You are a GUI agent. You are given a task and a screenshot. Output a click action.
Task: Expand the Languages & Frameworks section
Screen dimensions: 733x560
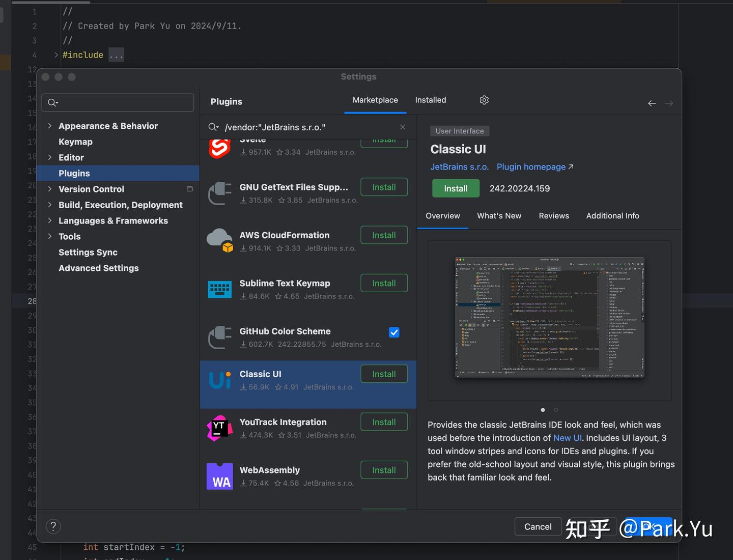pyautogui.click(x=50, y=221)
